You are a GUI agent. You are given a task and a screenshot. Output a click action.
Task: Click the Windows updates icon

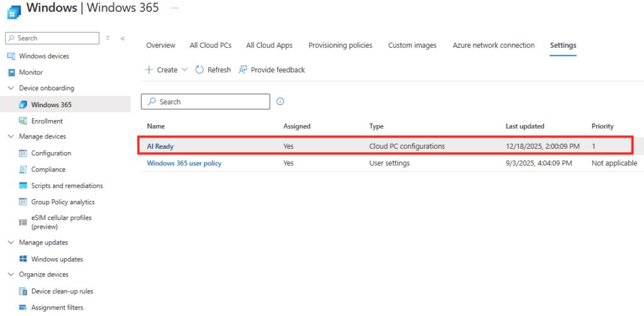pyautogui.click(x=23, y=259)
